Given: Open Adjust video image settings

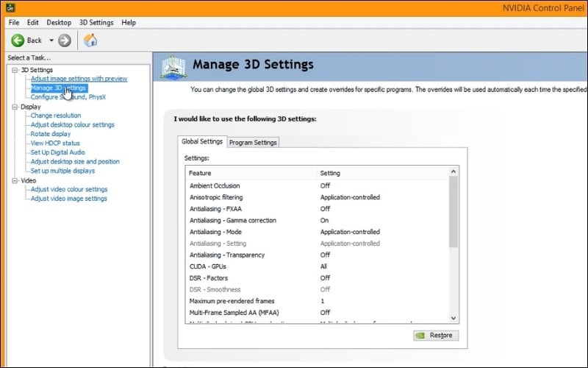Looking at the screenshot, I should point(69,198).
